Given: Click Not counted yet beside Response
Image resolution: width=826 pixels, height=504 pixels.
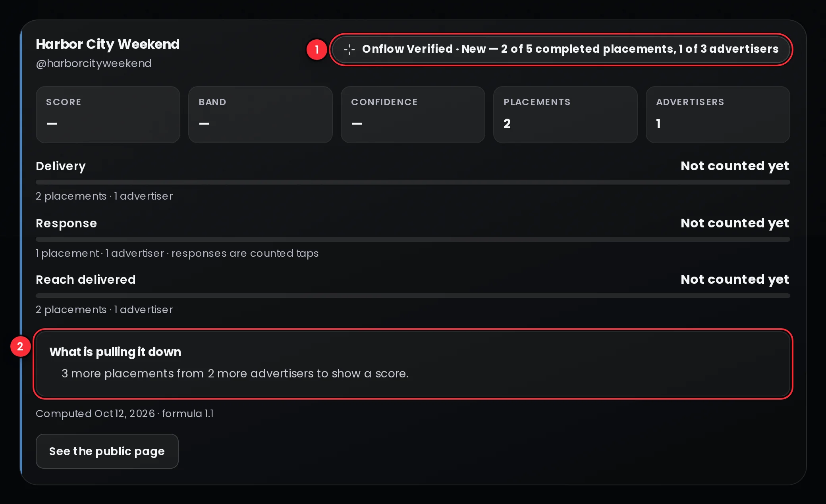Looking at the screenshot, I should [735, 223].
